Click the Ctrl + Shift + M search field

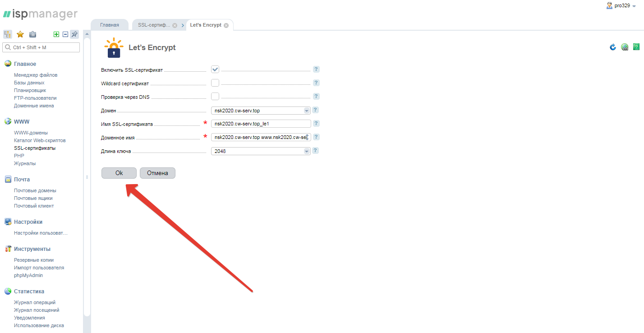pos(41,47)
